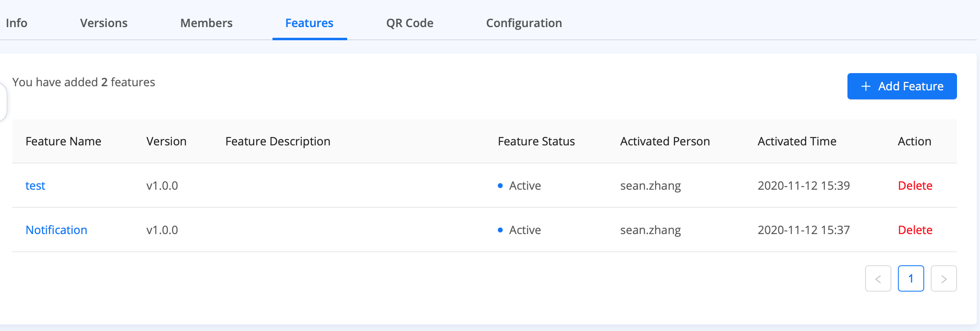
Task: Open the QR Code tab
Action: click(x=410, y=23)
